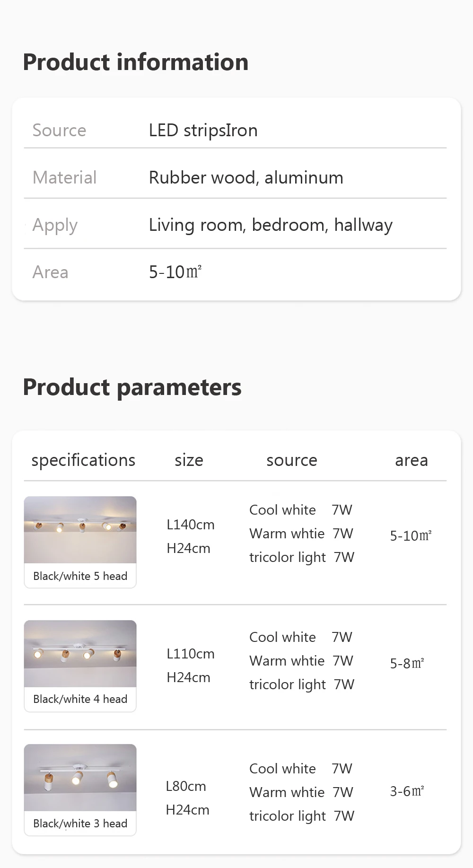Image resolution: width=473 pixels, height=868 pixels.
Task: Click the "L80cm" size value
Action: pyautogui.click(x=186, y=786)
